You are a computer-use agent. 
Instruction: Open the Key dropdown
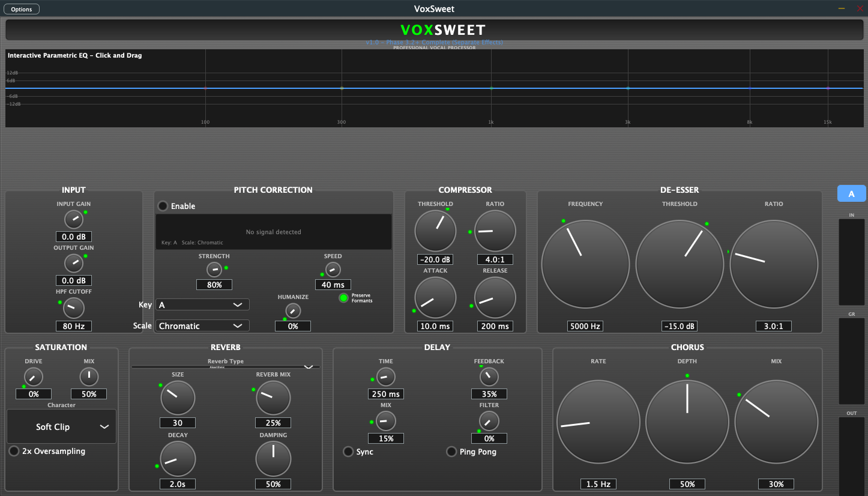click(202, 304)
